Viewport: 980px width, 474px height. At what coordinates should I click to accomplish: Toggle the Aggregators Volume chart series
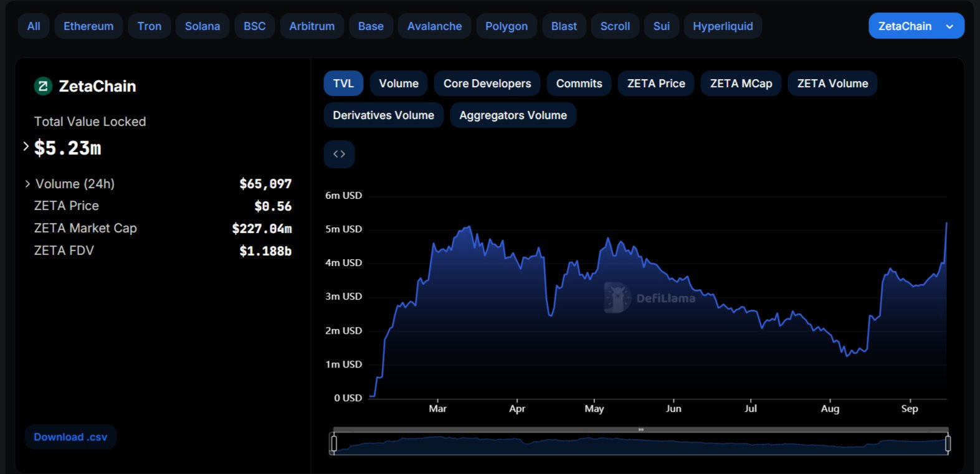coord(513,115)
